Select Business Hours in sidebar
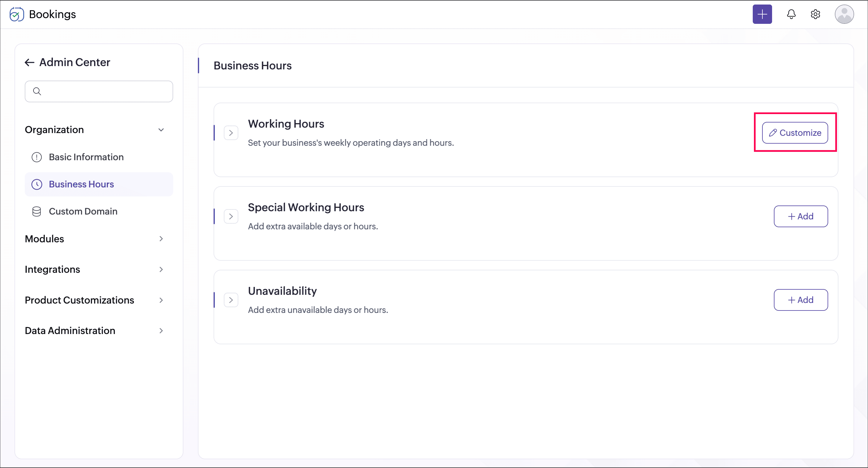Screen dimensions: 868x468 pos(99,184)
